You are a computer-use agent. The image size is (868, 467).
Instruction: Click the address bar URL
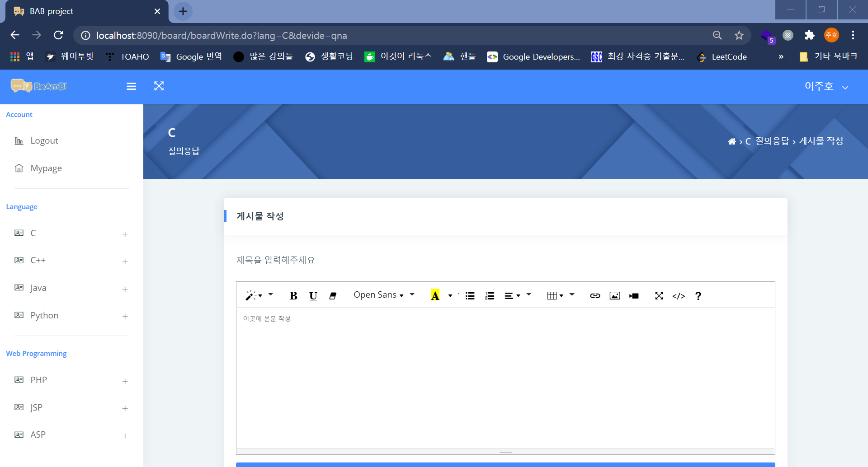(x=222, y=35)
